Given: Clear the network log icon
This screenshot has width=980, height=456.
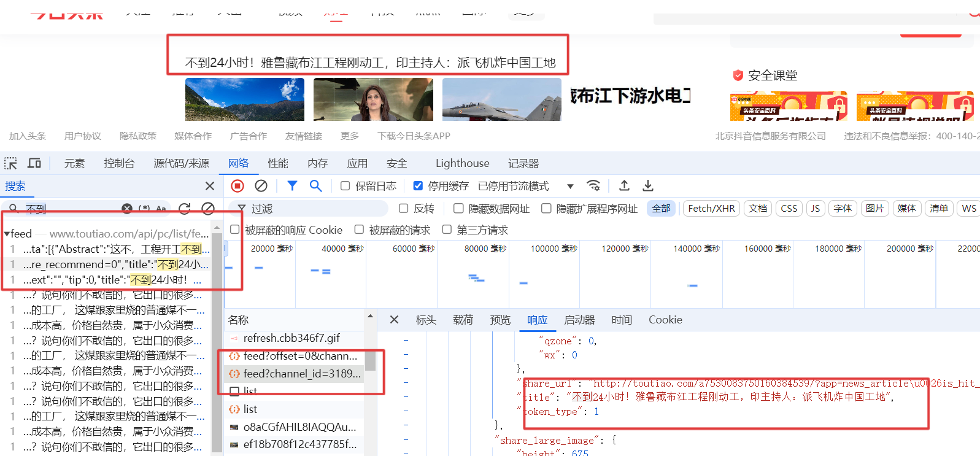Looking at the screenshot, I should click(261, 186).
